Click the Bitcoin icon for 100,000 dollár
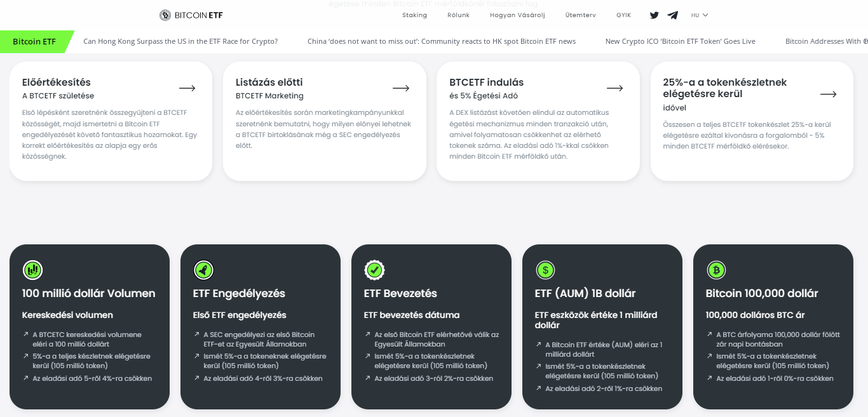This screenshot has width=868, height=417. (x=716, y=270)
